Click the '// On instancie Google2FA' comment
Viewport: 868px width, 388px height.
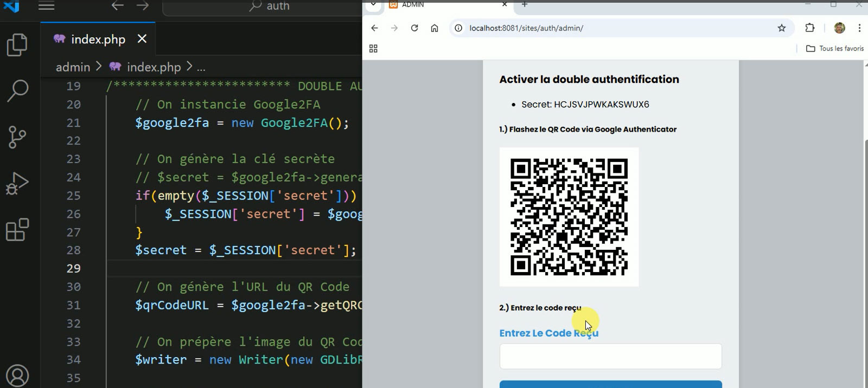[x=228, y=104]
